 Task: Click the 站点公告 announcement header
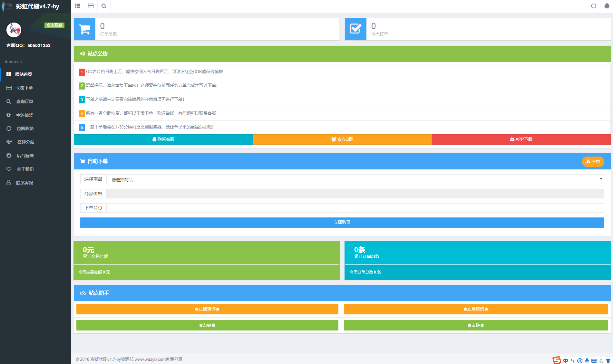(x=342, y=54)
